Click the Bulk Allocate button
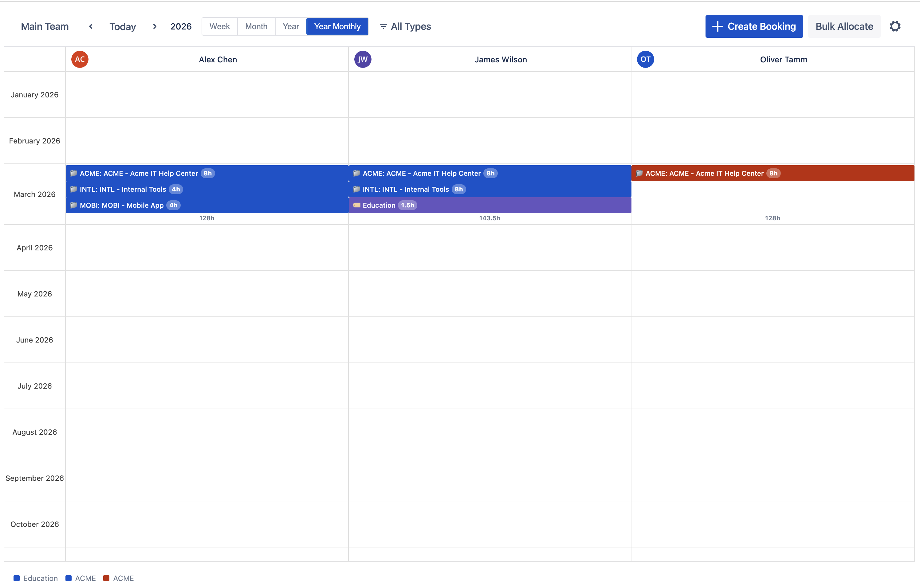 (x=844, y=26)
